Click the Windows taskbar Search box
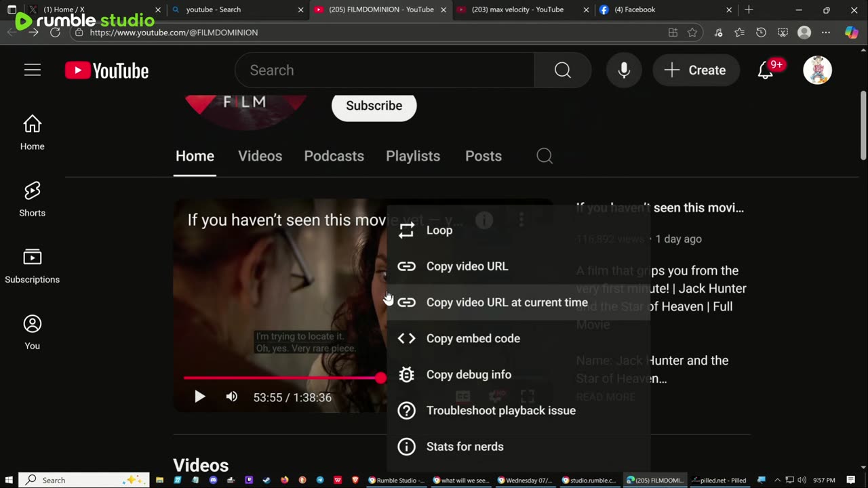This screenshot has width=868, height=488. pos(84,480)
